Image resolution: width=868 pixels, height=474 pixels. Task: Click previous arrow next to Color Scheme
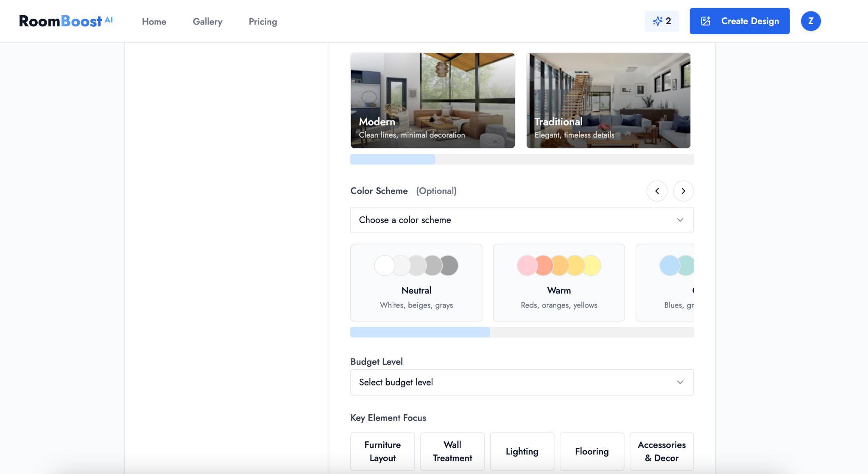pyautogui.click(x=657, y=191)
